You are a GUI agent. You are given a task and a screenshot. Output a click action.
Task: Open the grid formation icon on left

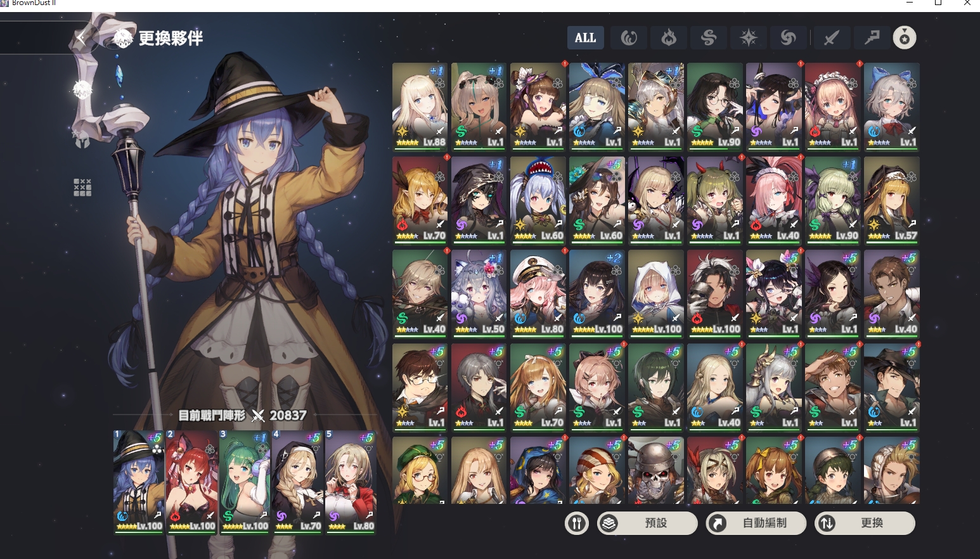click(x=82, y=188)
